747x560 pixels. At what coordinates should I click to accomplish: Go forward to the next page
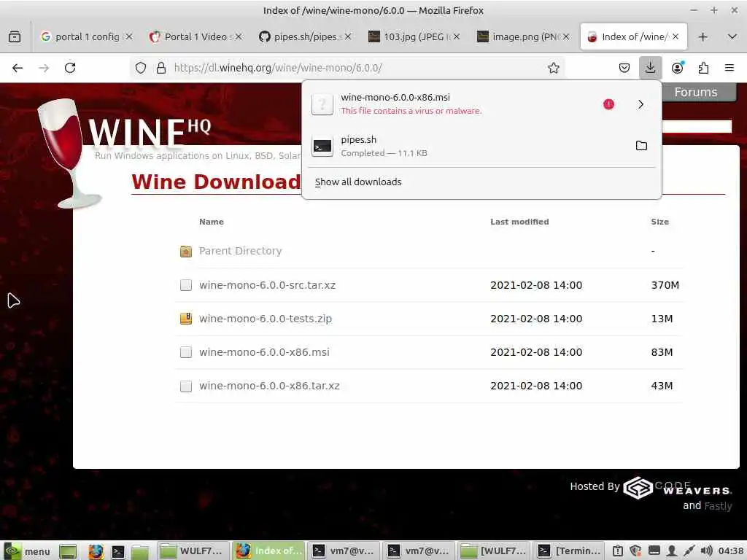[x=44, y=68]
